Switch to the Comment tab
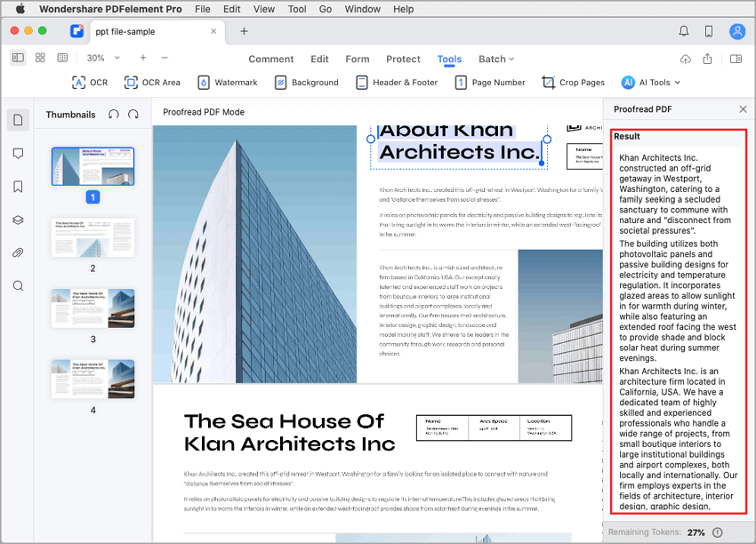 click(270, 59)
